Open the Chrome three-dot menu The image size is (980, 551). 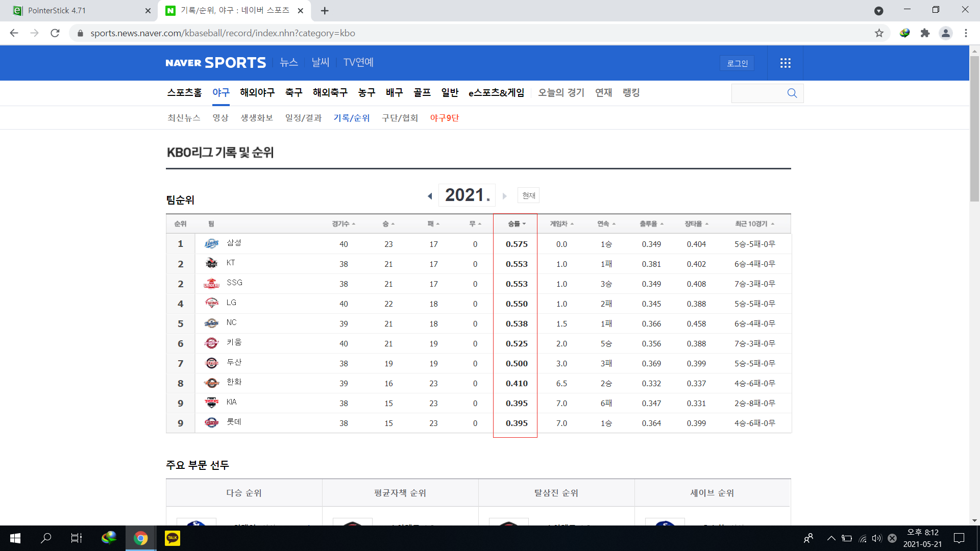966,33
